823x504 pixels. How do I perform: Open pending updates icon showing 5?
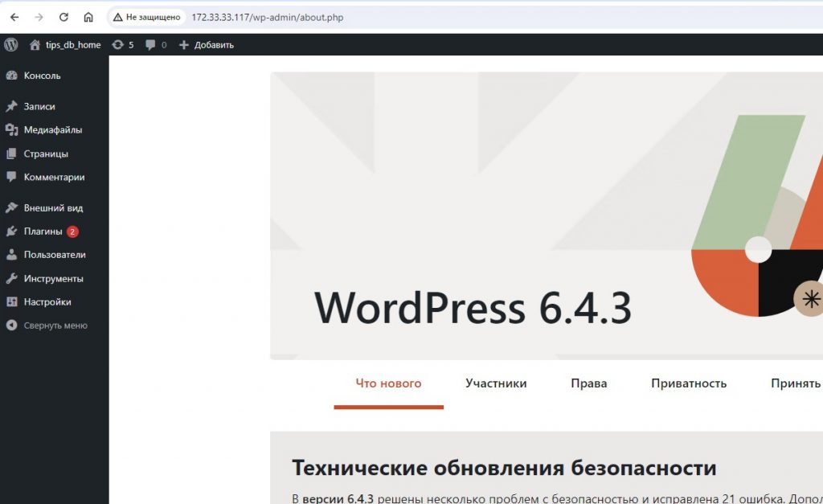118,45
